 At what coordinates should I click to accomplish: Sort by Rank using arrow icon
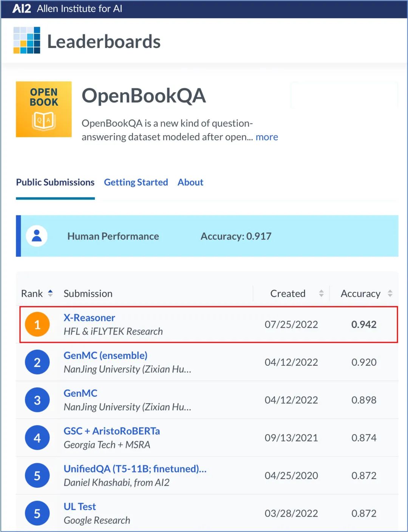click(50, 293)
